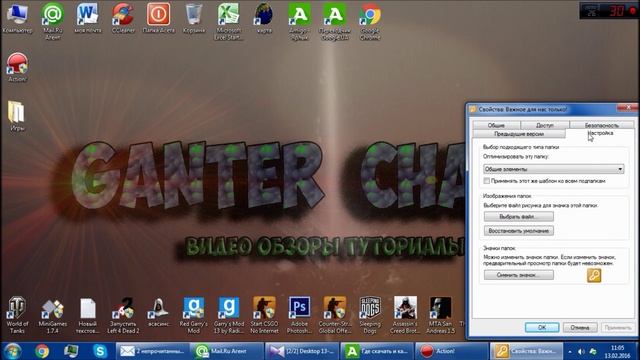Select the red power-symbol desktop icon

tap(158, 19)
